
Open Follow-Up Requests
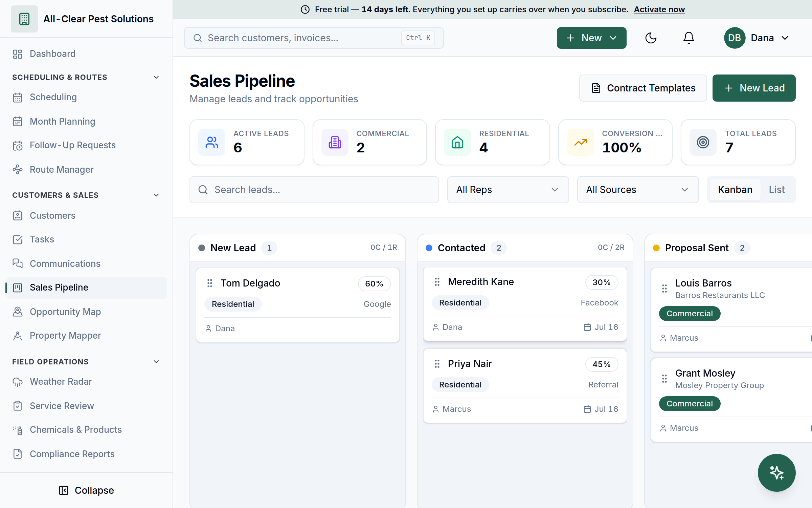click(x=86, y=145)
